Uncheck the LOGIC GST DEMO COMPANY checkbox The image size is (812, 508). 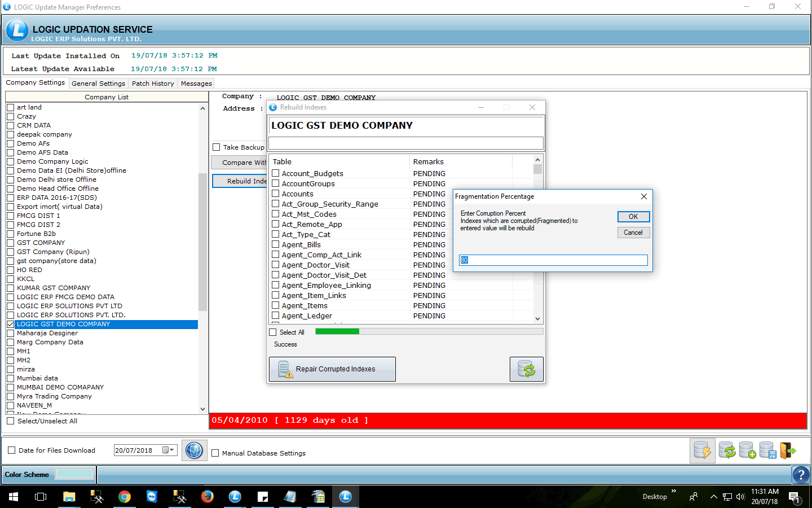[x=10, y=324]
